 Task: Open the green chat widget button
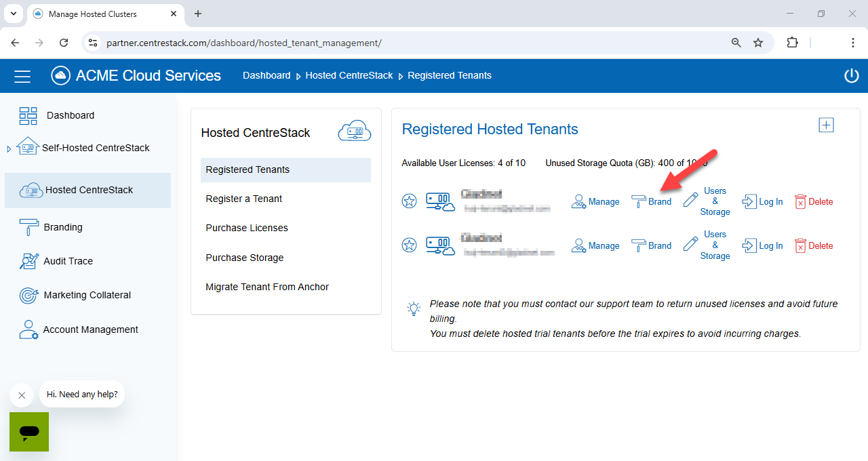click(x=29, y=432)
